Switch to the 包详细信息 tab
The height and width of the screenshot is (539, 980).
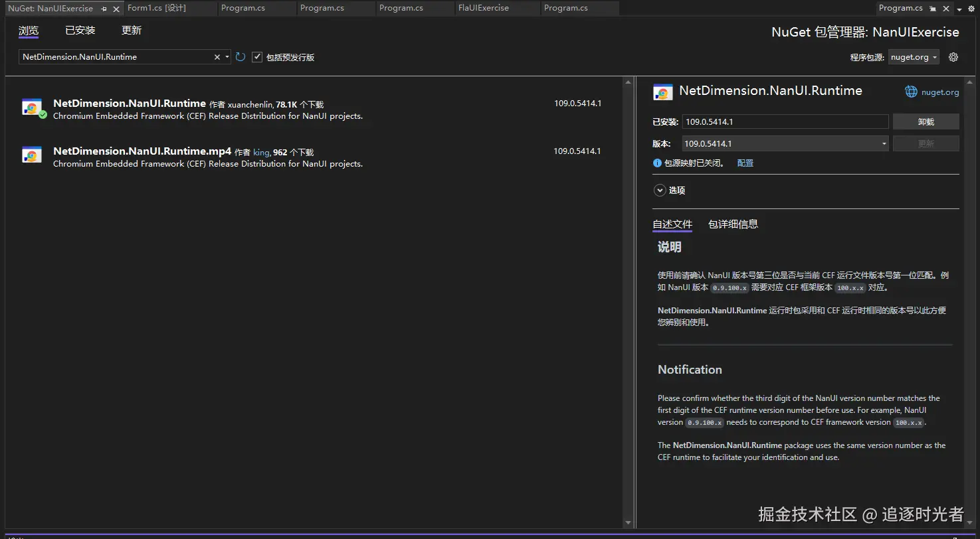tap(733, 224)
